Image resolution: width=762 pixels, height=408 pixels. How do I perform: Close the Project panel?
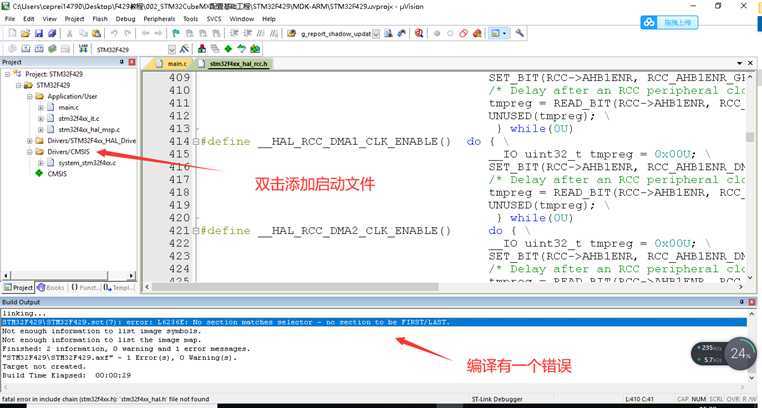pyautogui.click(x=132, y=62)
